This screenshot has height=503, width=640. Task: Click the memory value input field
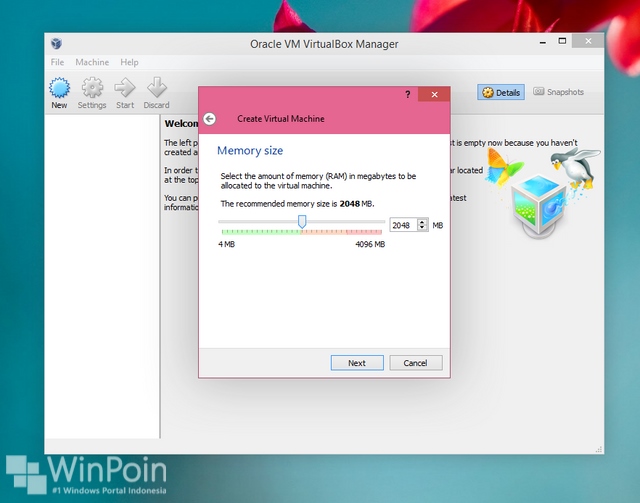click(403, 225)
